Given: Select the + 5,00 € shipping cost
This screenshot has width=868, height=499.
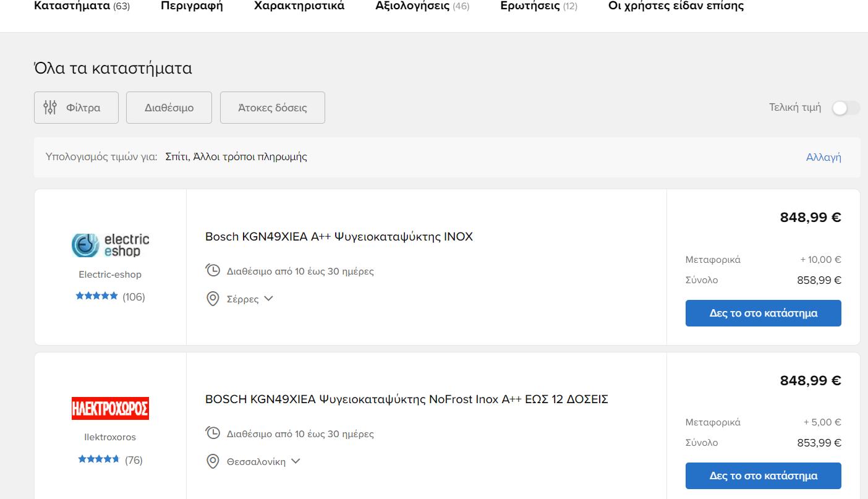Looking at the screenshot, I should pyautogui.click(x=823, y=422).
